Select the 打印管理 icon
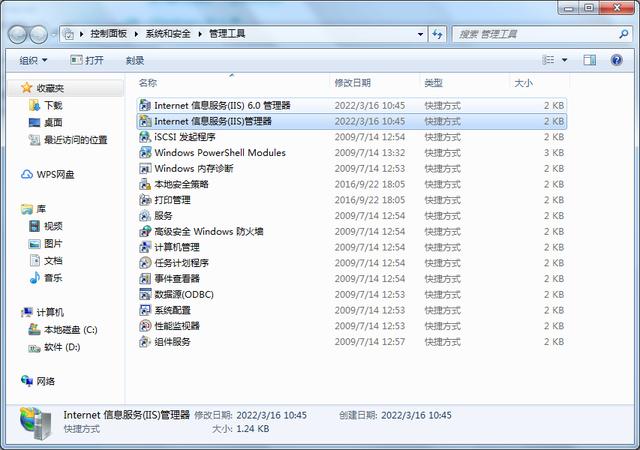Viewport: 640px width, 450px height. 145,200
